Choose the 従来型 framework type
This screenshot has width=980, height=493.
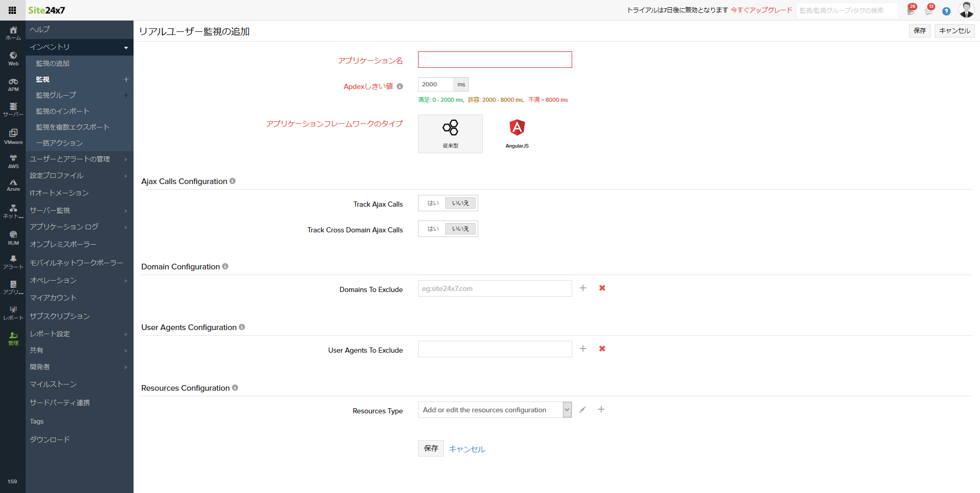point(450,134)
